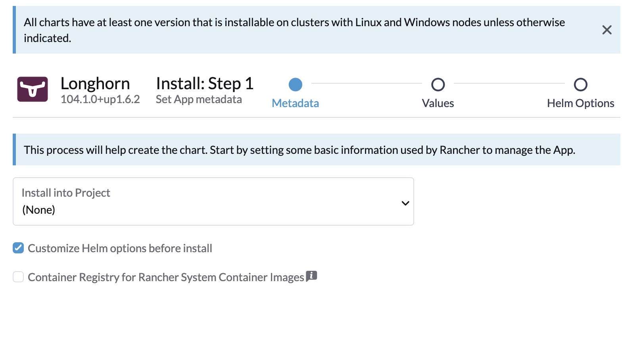
Task: Dismiss the Linux and Windows nodes banner
Action: [607, 30]
